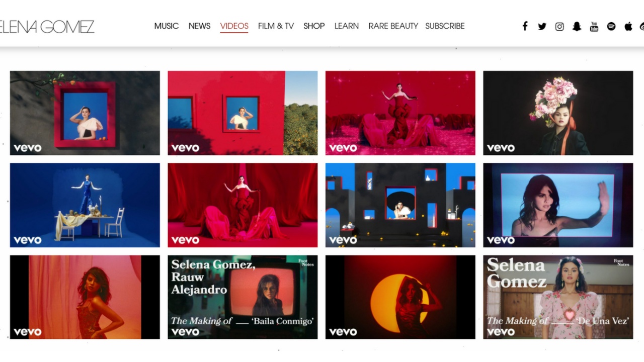Play video with dark building and blue windows
Viewport: 644px width, 362px height.
tap(400, 205)
